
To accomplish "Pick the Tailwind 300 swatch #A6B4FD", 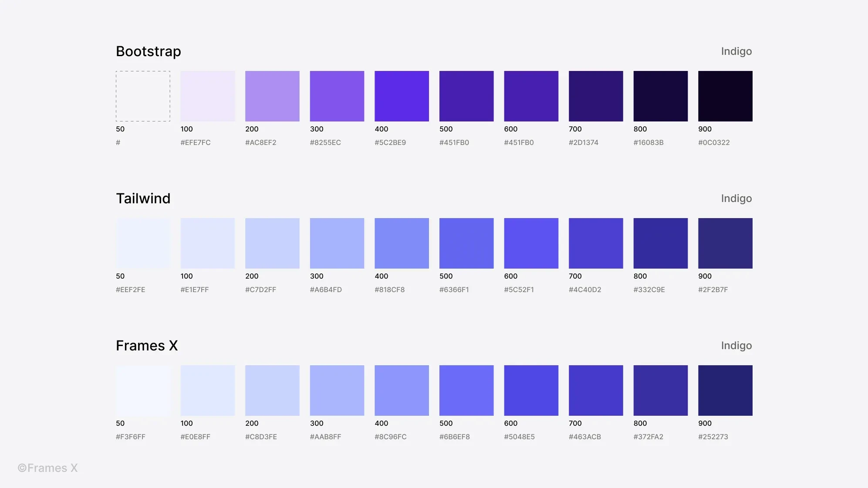I will [337, 243].
